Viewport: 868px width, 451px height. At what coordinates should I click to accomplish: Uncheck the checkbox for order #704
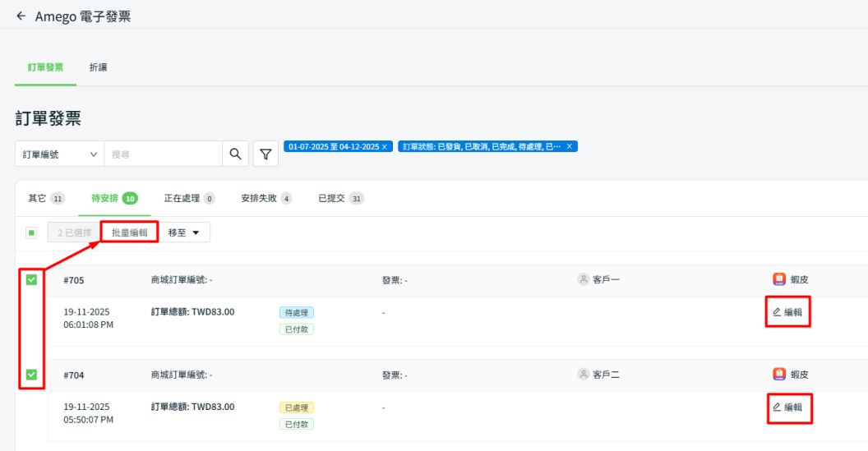click(x=31, y=375)
